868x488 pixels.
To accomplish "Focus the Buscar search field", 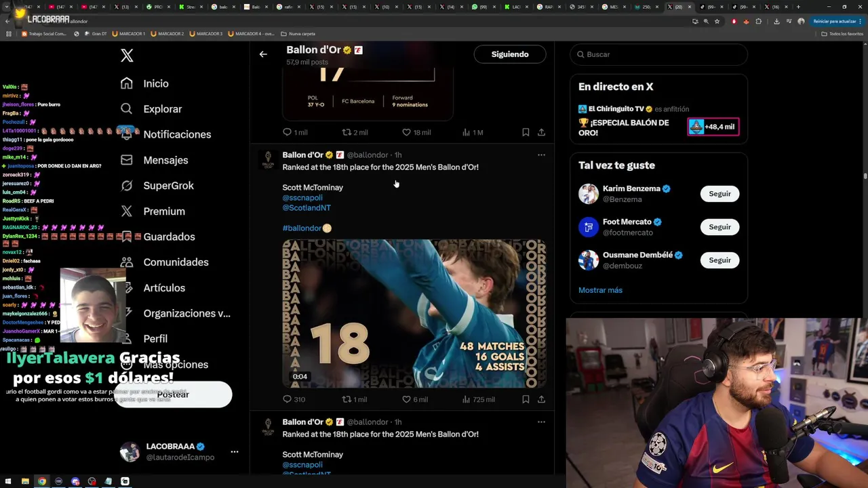I will point(658,54).
